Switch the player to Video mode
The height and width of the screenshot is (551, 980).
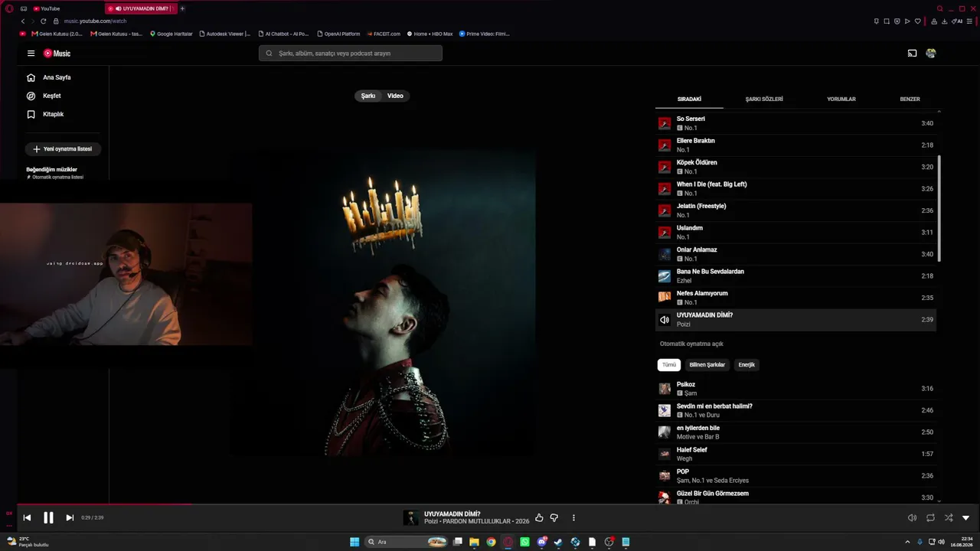pos(395,96)
